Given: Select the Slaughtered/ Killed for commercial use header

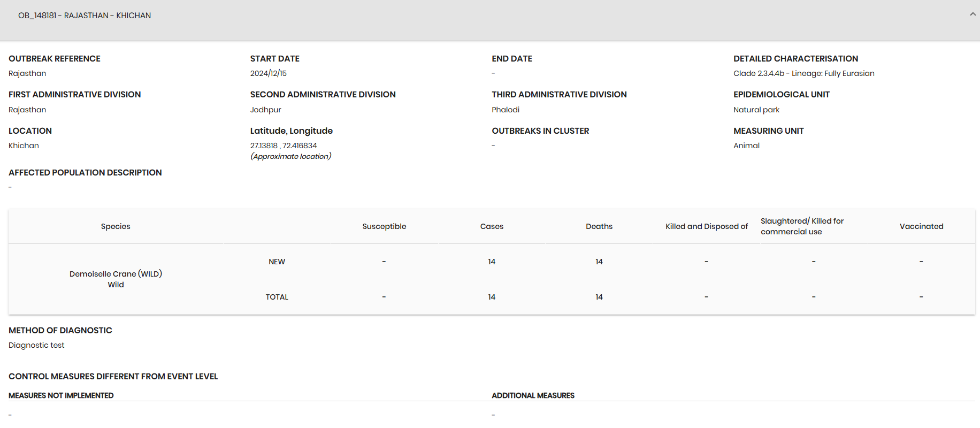Looking at the screenshot, I should (802, 226).
